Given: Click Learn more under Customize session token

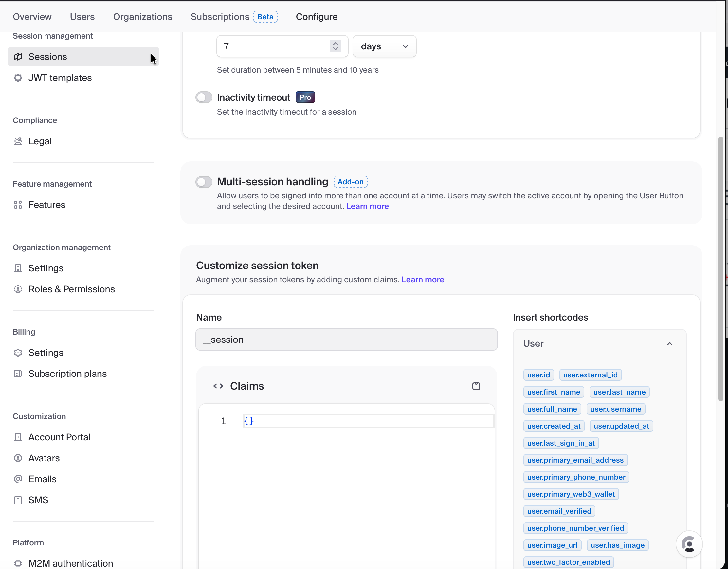Looking at the screenshot, I should [x=422, y=279].
